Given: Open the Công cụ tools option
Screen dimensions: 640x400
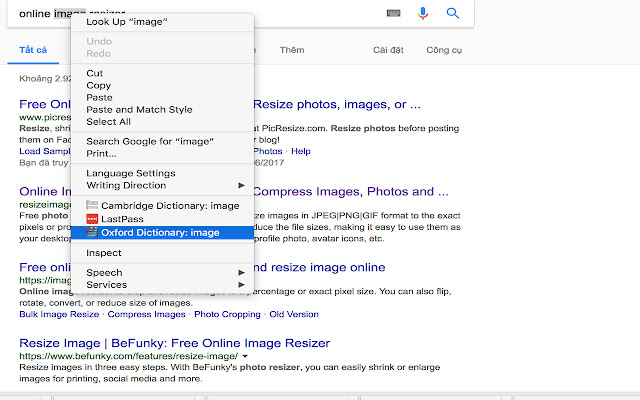Looking at the screenshot, I should tap(443, 49).
